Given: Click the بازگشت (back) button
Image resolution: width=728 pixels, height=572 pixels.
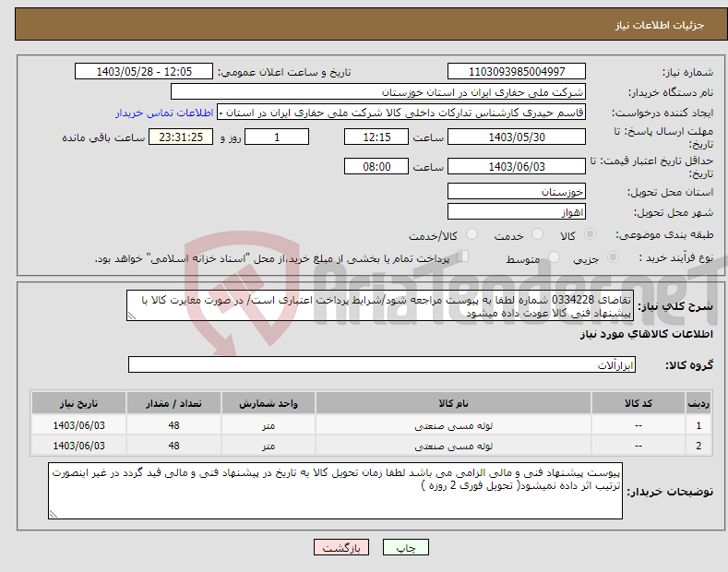Looking at the screenshot, I should click(x=341, y=547).
